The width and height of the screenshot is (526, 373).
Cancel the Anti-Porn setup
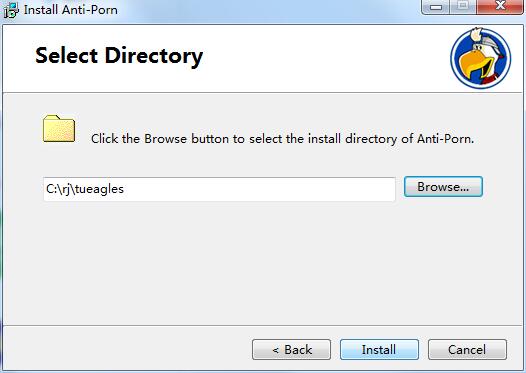click(x=467, y=350)
